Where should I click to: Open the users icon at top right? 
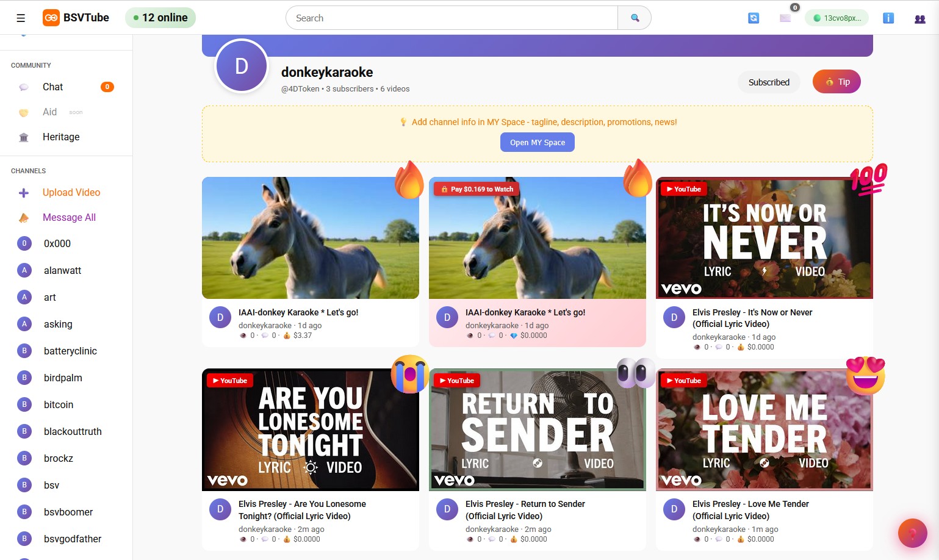(920, 18)
